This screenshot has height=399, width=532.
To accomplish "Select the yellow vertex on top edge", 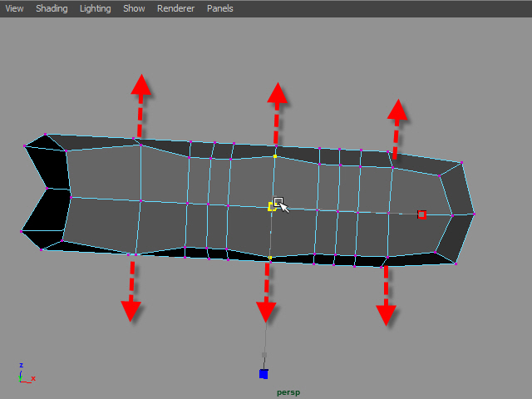I will (x=275, y=156).
